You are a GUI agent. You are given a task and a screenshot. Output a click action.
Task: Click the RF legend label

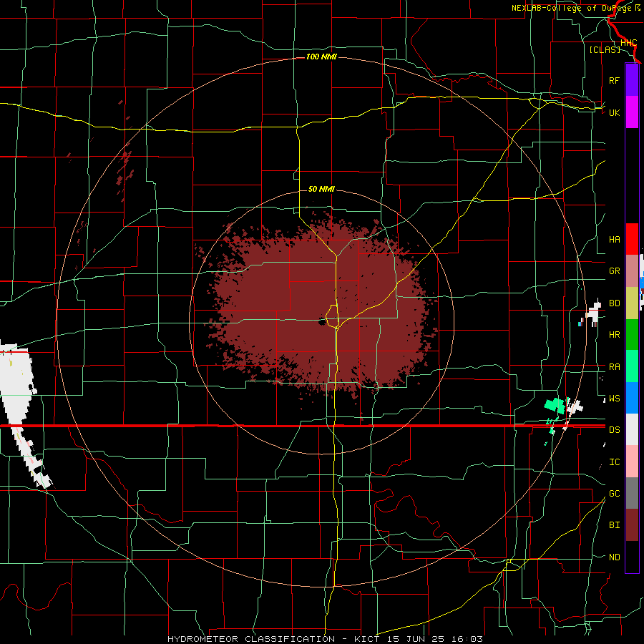pos(614,80)
